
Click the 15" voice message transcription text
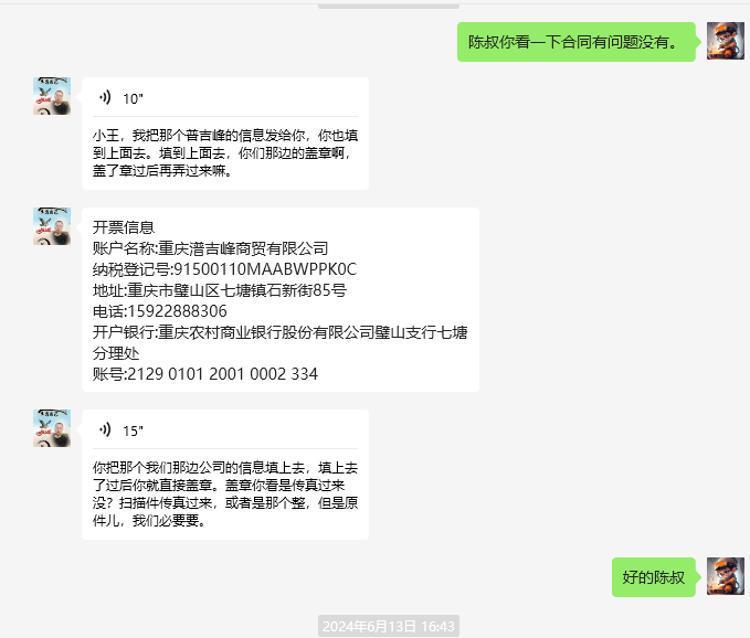[225, 494]
